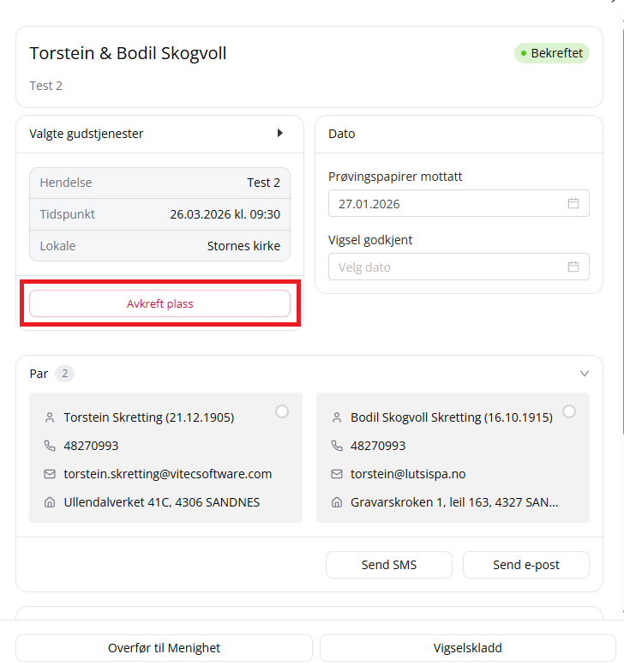Click Overfør til Menighet button
The height and width of the screenshot is (672, 624).
pos(165,648)
